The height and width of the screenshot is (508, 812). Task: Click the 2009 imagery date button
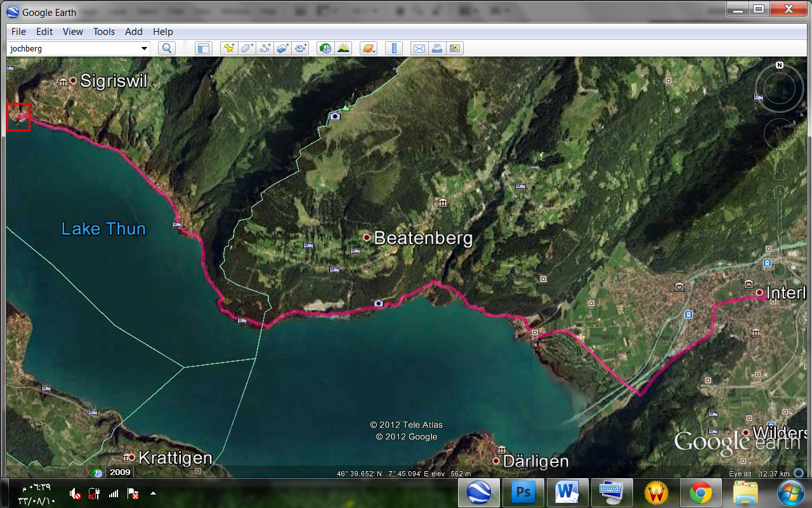(x=119, y=472)
